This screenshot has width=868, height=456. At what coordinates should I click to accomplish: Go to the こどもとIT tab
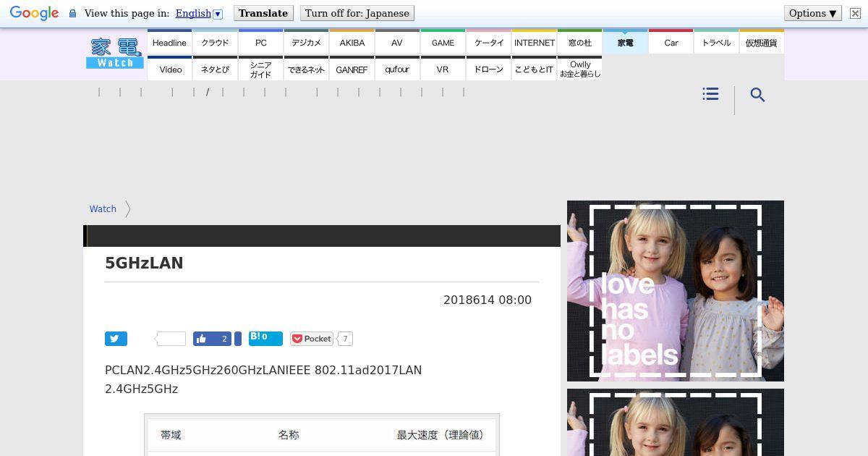[x=534, y=69]
